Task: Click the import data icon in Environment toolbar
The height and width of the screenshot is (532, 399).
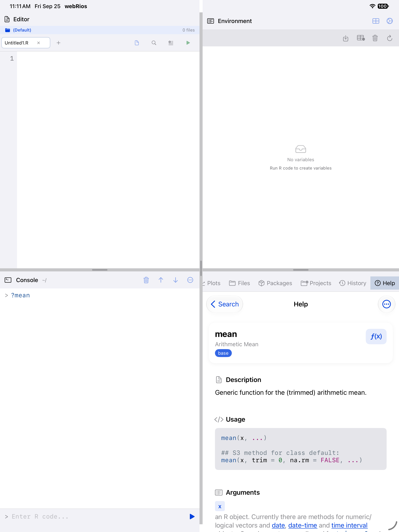Action: point(346,38)
